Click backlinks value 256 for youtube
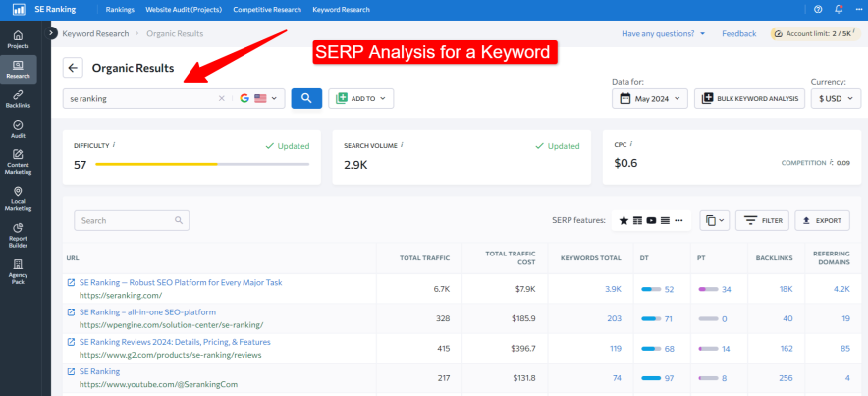Image resolution: width=868 pixels, height=396 pixels. (x=785, y=378)
